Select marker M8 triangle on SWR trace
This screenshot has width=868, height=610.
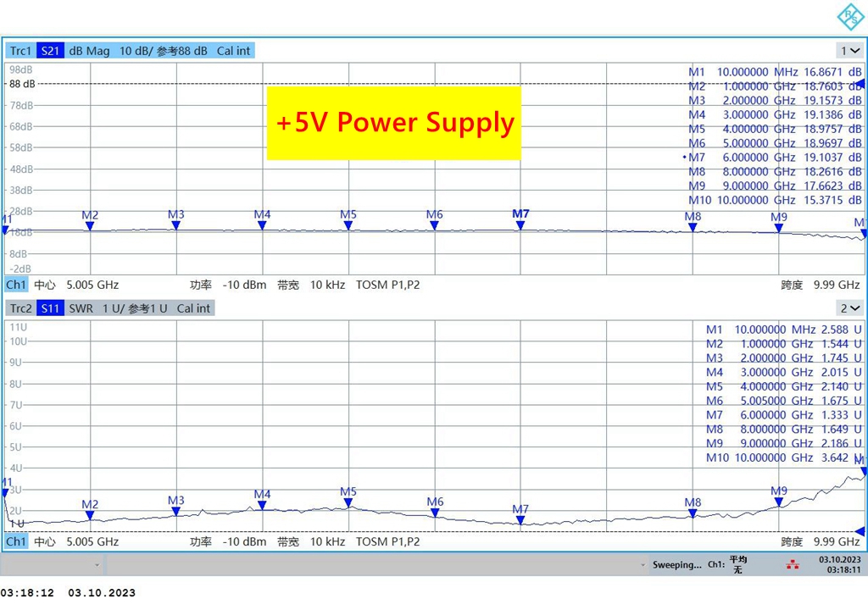[x=693, y=513]
